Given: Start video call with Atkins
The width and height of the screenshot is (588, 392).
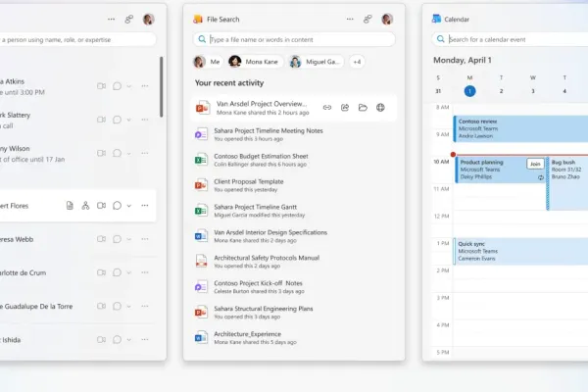Looking at the screenshot, I should click(x=101, y=86).
